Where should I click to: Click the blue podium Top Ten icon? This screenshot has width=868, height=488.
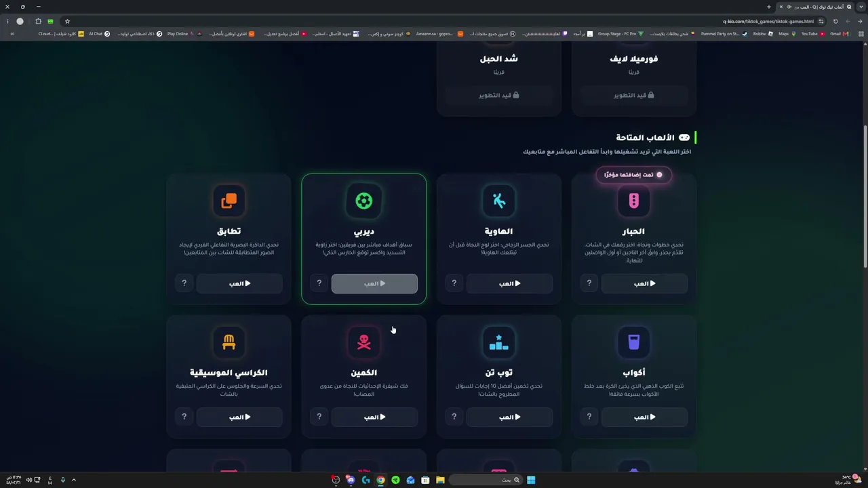[x=499, y=342]
